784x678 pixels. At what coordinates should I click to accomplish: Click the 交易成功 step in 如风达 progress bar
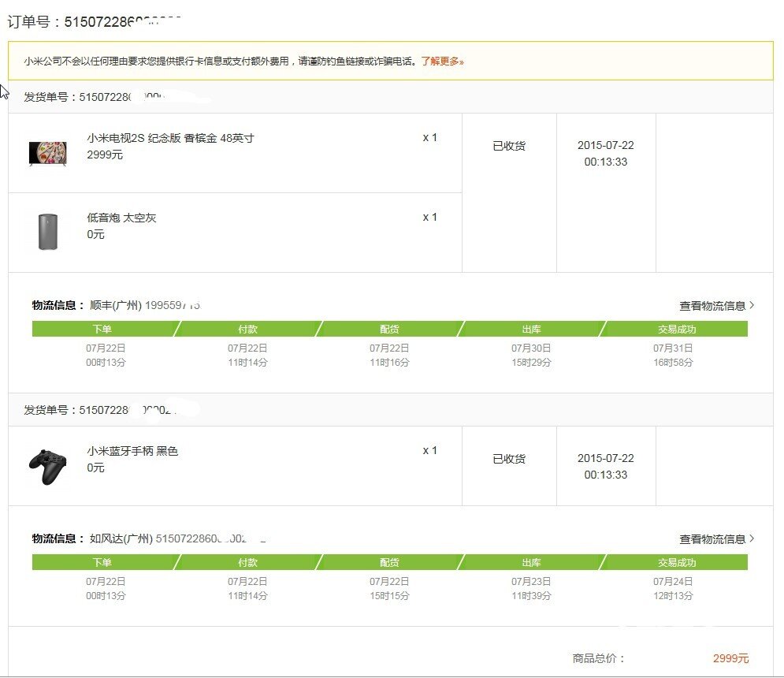(677, 562)
